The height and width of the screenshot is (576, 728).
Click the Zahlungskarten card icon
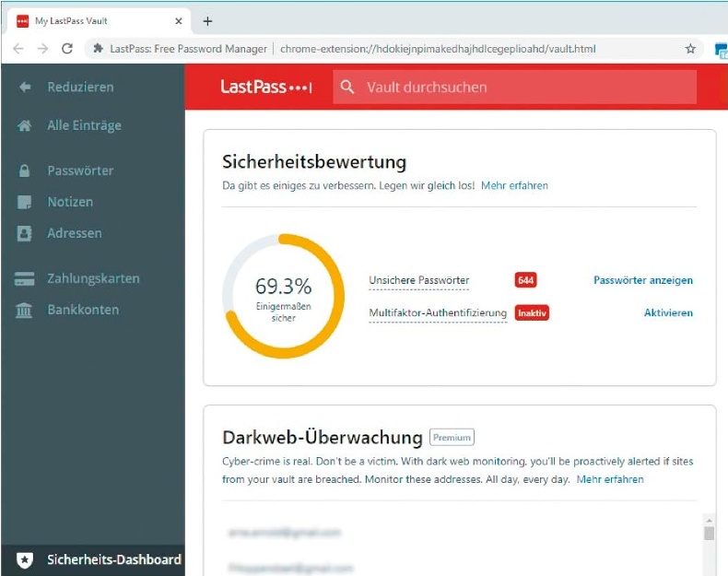click(24, 278)
